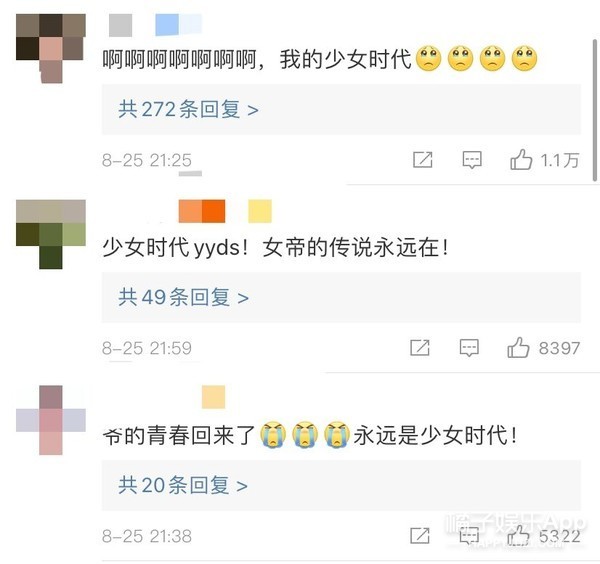Viewport: 600px width, 564px height.
Task: Like the comment with 1.1万 likes
Action: click(521, 159)
